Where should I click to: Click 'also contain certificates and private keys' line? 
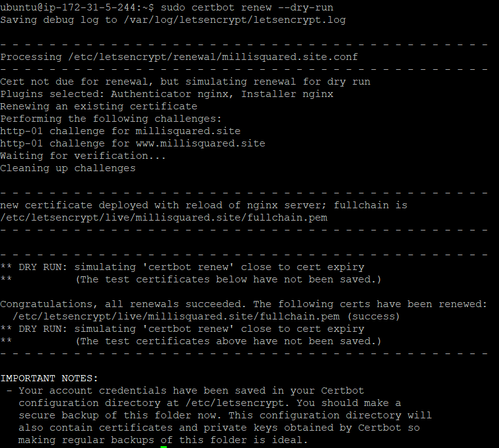(x=219, y=428)
